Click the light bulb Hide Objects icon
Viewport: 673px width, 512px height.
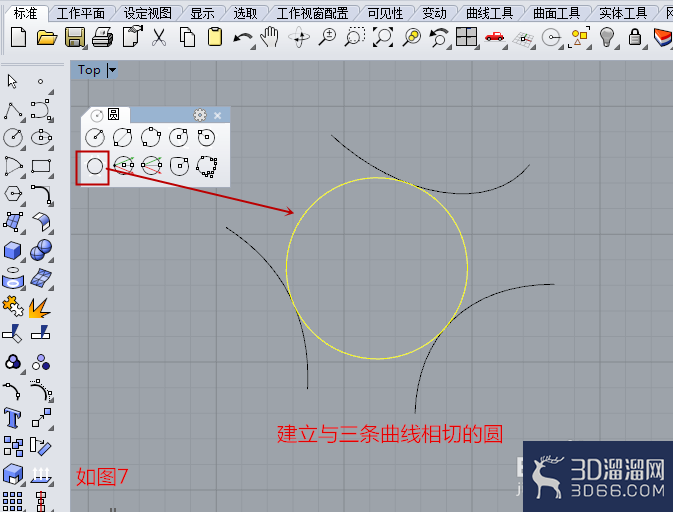pos(607,37)
